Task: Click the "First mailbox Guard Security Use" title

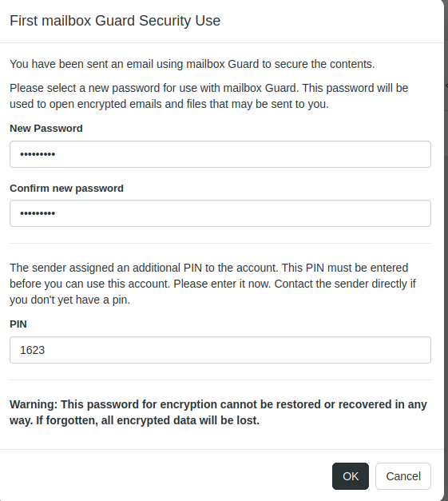Action: (x=115, y=21)
